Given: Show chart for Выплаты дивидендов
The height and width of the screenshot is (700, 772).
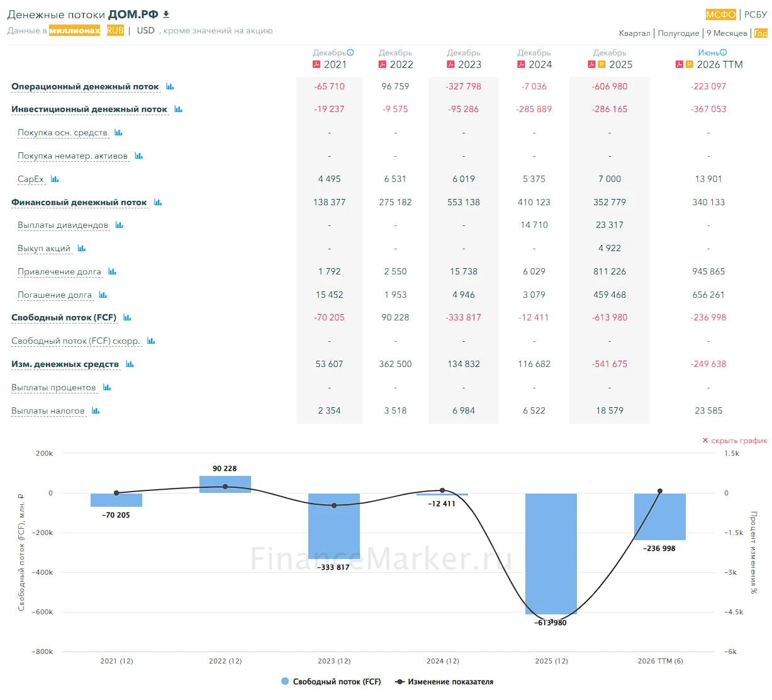Looking at the screenshot, I should pos(119,225).
